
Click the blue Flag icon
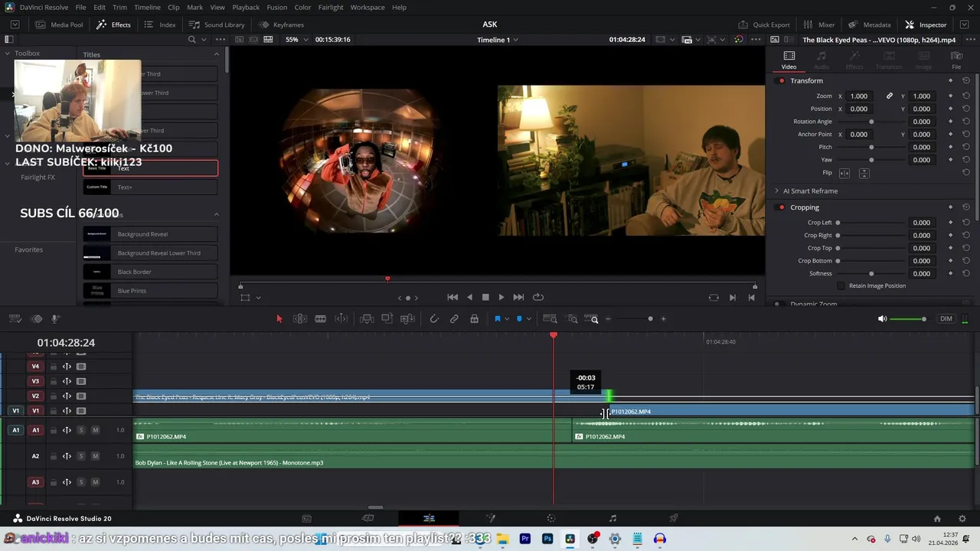click(x=497, y=319)
